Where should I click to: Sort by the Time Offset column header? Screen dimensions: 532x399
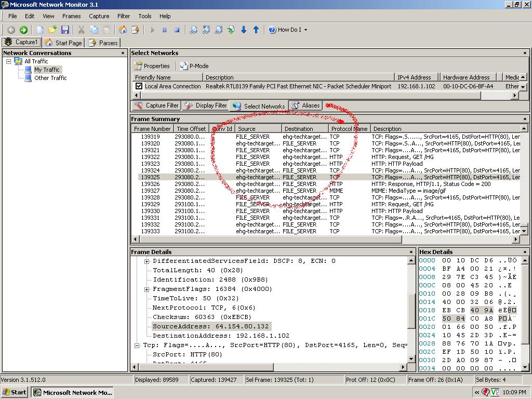[191, 129]
